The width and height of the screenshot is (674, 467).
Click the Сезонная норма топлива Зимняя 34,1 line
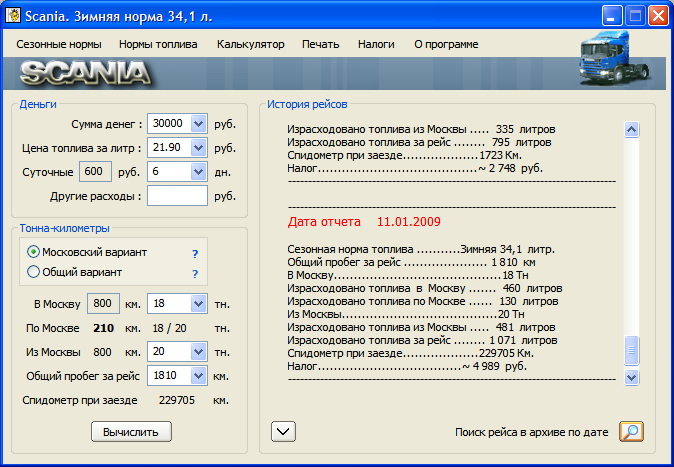click(421, 249)
